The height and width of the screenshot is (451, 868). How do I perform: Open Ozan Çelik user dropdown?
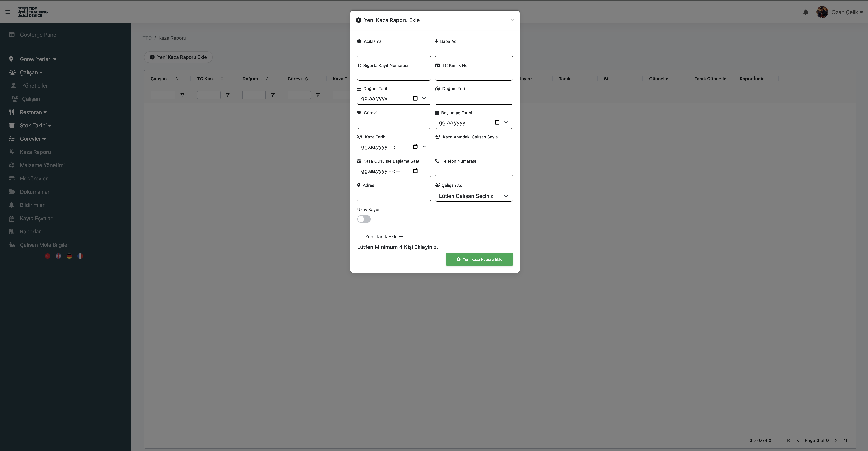[847, 12]
